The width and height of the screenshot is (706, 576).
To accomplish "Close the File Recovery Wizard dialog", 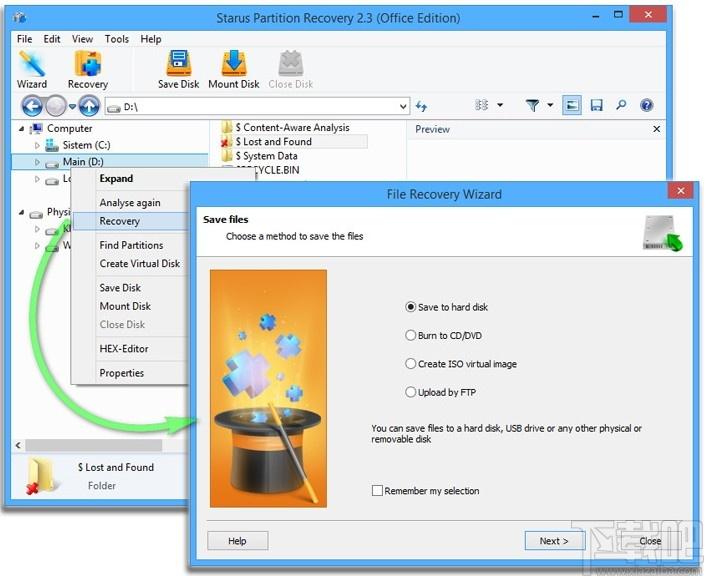I will pos(681,191).
